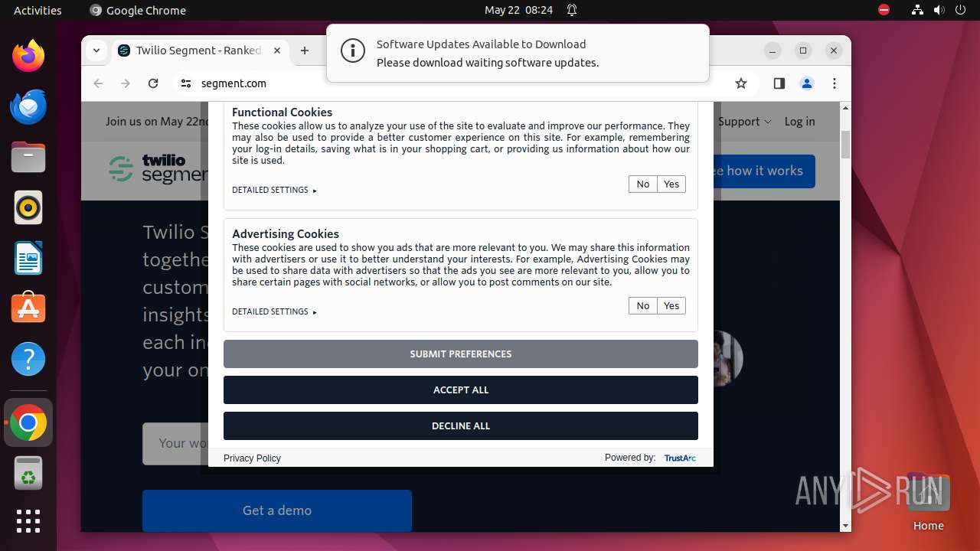
Task: Open a new Chrome tab
Action: (305, 51)
